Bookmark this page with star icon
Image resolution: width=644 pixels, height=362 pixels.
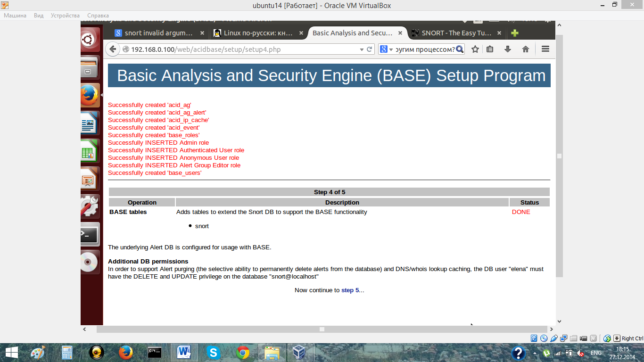click(475, 49)
